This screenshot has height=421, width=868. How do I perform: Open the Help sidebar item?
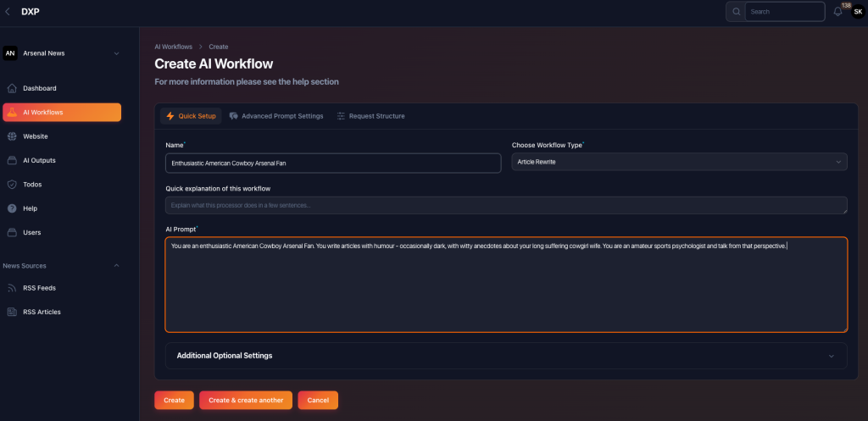click(30, 208)
